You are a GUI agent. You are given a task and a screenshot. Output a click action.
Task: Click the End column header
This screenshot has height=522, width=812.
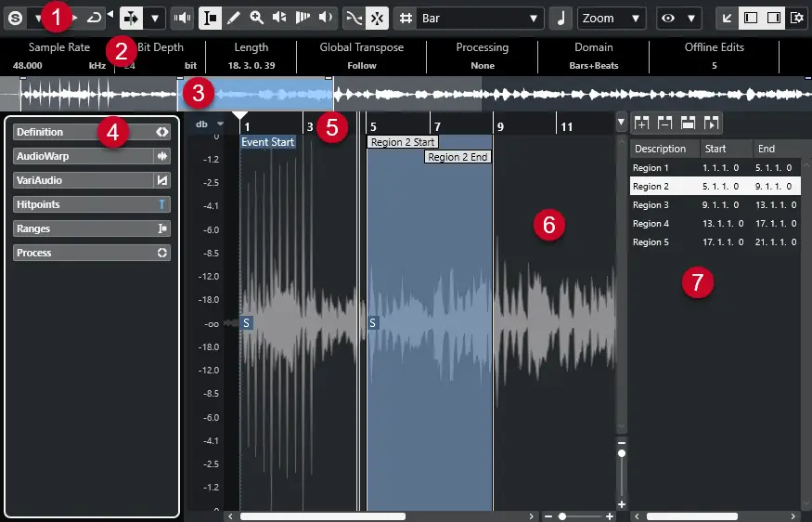[779, 149]
